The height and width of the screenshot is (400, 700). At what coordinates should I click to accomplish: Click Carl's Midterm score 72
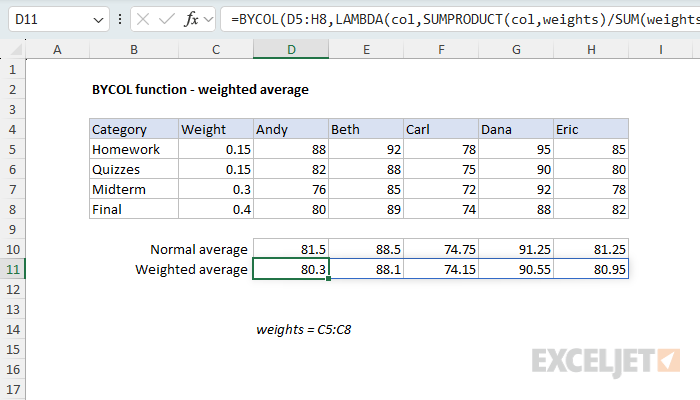point(441,189)
